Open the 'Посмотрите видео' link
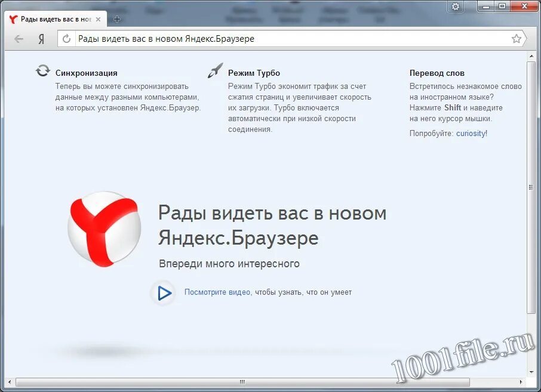 click(x=217, y=292)
